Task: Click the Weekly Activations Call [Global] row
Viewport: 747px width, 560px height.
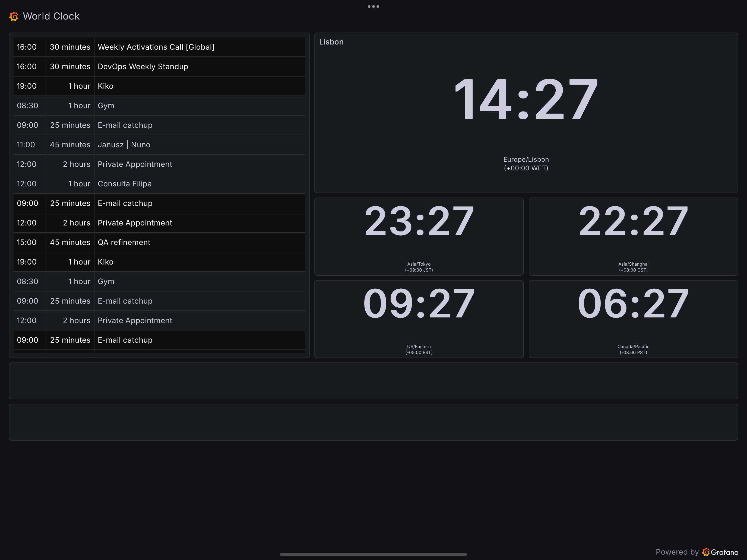Action: (156, 47)
